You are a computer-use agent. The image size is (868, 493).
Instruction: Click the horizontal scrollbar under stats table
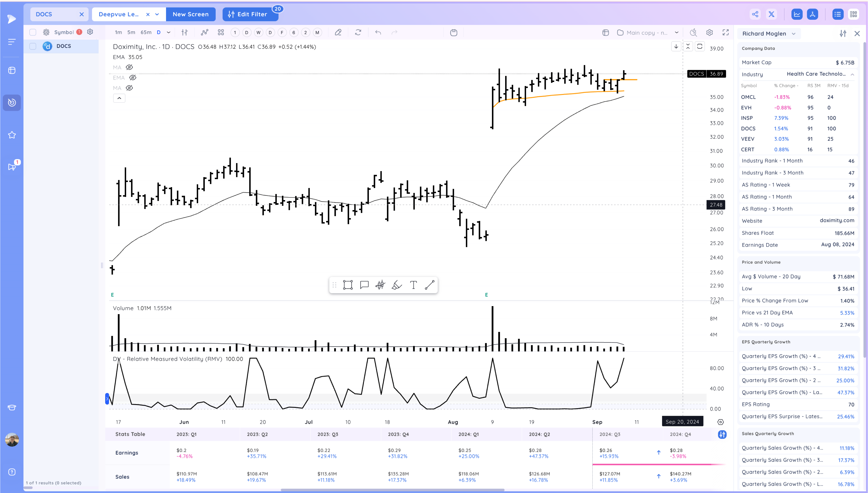[x=392, y=490]
